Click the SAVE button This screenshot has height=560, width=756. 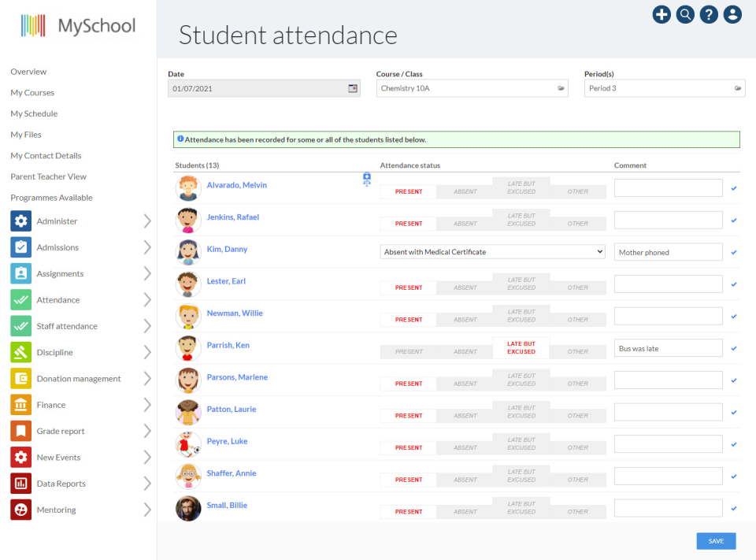coord(715,541)
